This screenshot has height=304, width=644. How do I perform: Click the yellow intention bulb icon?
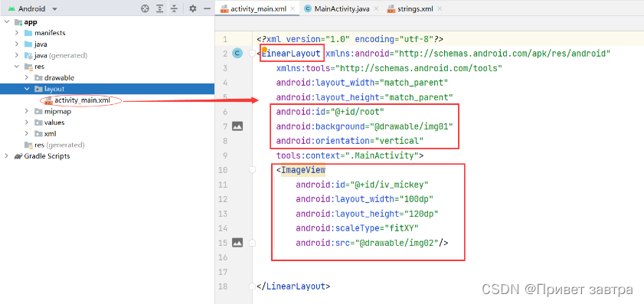pyautogui.click(x=264, y=50)
